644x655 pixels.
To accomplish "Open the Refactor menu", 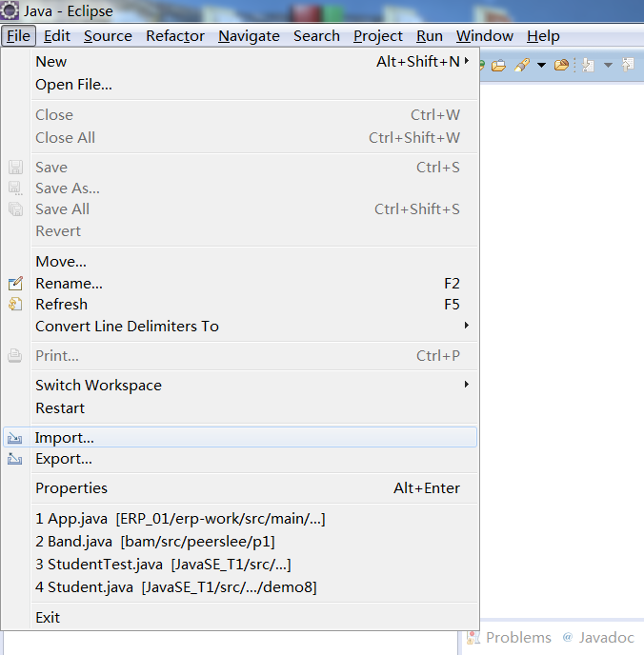I will tap(175, 36).
